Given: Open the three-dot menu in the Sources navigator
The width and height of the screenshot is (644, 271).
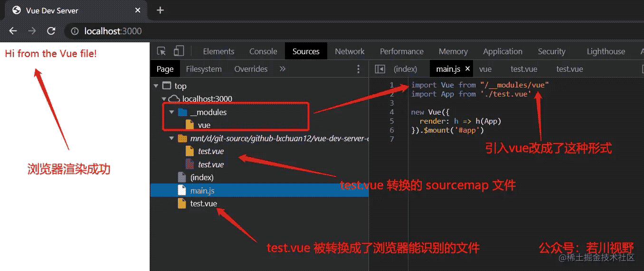Looking at the screenshot, I should tap(359, 69).
